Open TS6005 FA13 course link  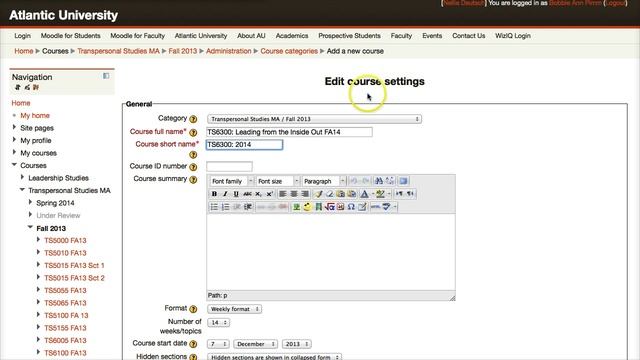pos(65,340)
